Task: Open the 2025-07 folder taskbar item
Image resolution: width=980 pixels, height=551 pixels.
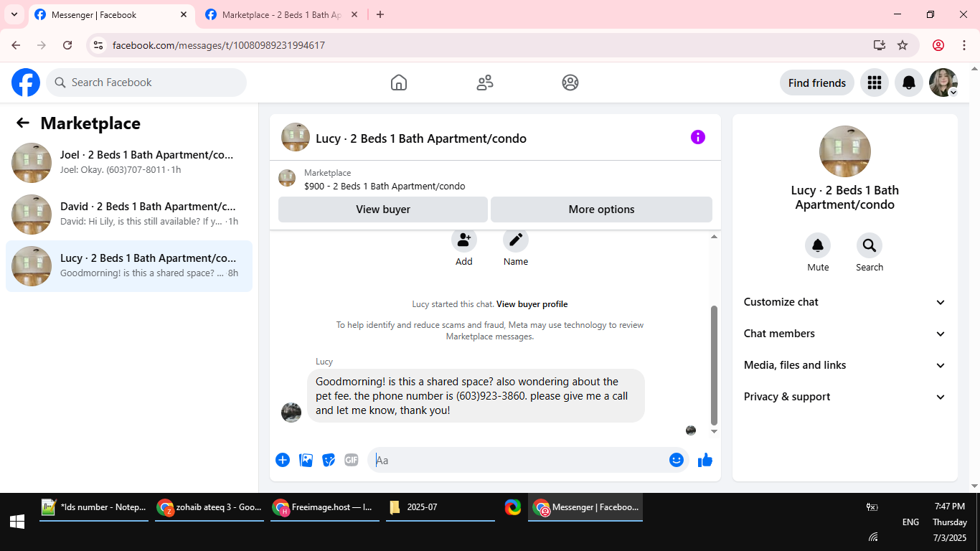Action: pyautogui.click(x=440, y=507)
